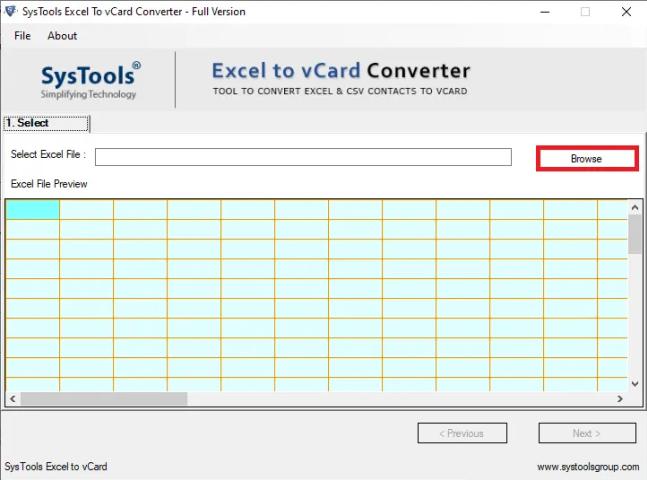Click the SysTools Simplifying Technology logo

[x=90, y=80]
